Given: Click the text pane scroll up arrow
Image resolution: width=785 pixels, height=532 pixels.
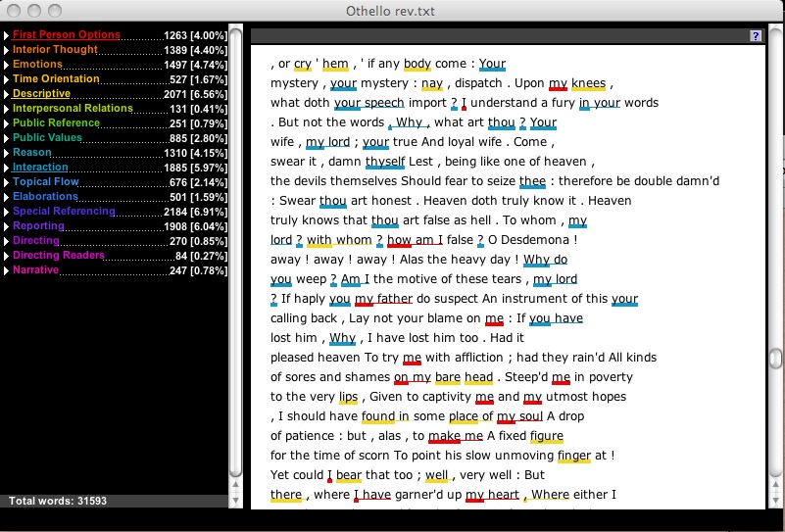Looking at the screenshot, I should (x=775, y=485).
